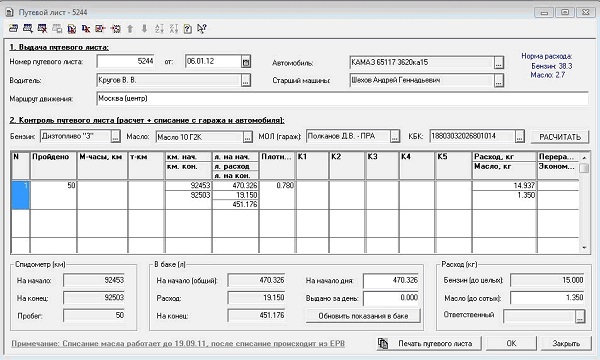Click the OK button

tap(511, 344)
